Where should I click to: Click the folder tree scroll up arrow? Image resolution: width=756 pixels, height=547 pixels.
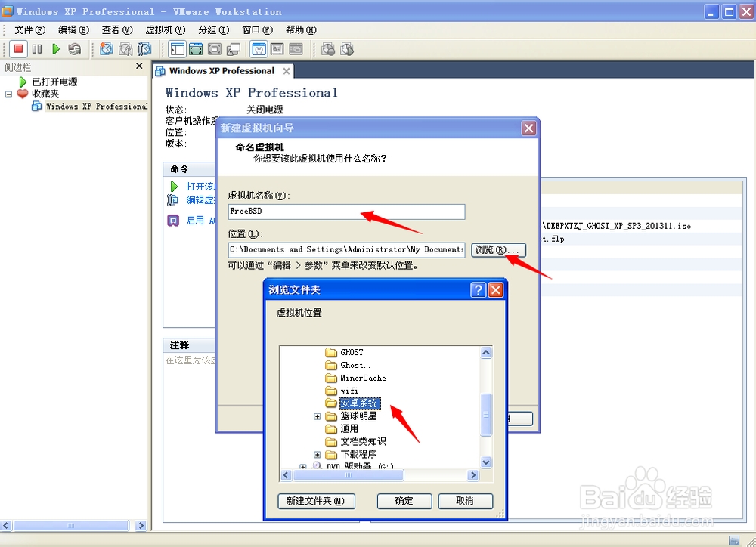pyautogui.click(x=486, y=352)
